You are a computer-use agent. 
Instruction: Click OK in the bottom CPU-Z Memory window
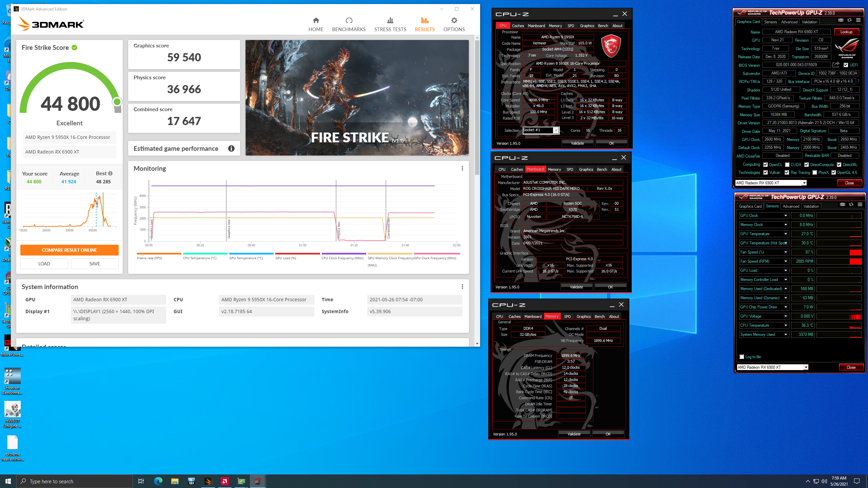(x=608, y=434)
